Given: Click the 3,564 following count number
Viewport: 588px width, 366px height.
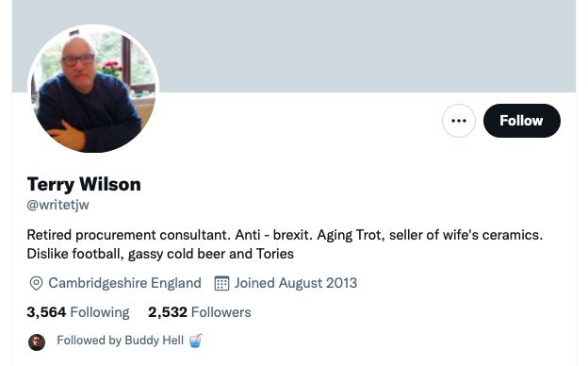Looking at the screenshot, I should pyautogui.click(x=46, y=312).
